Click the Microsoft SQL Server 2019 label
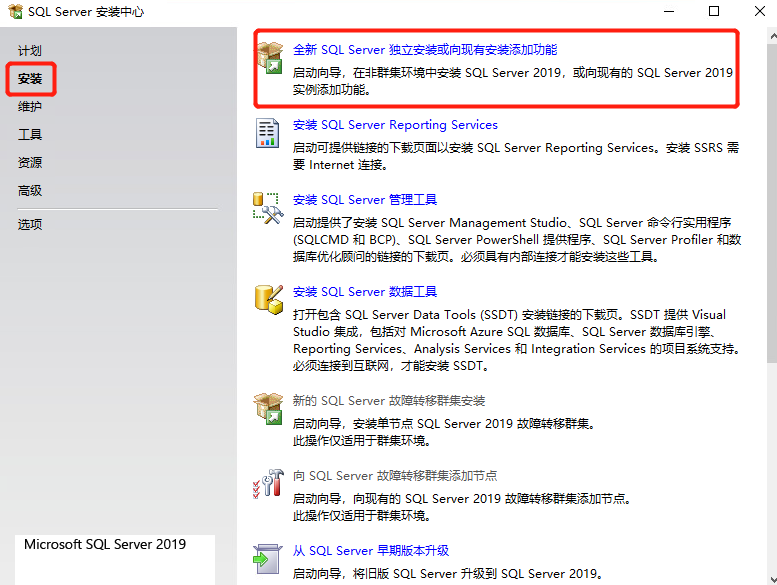The height and width of the screenshot is (585, 777). [x=105, y=544]
